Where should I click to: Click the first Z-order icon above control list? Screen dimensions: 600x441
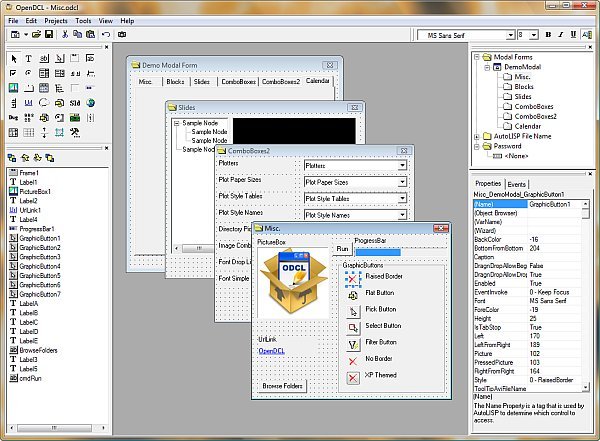click(x=12, y=158)
